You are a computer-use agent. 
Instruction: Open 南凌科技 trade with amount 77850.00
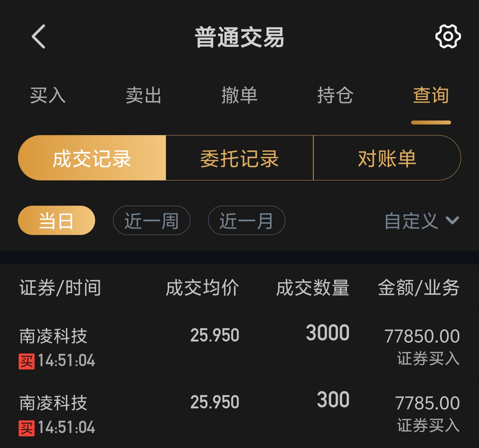click(x=239, y=343)
